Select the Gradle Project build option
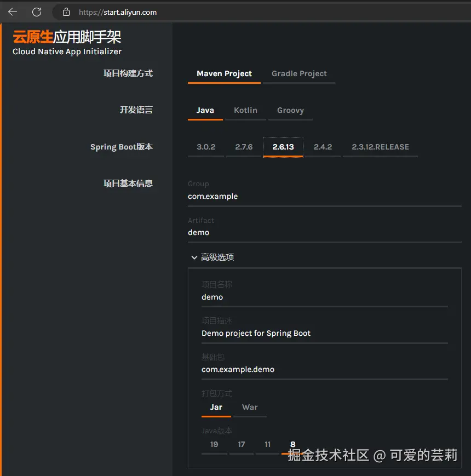 pos(299,74)
